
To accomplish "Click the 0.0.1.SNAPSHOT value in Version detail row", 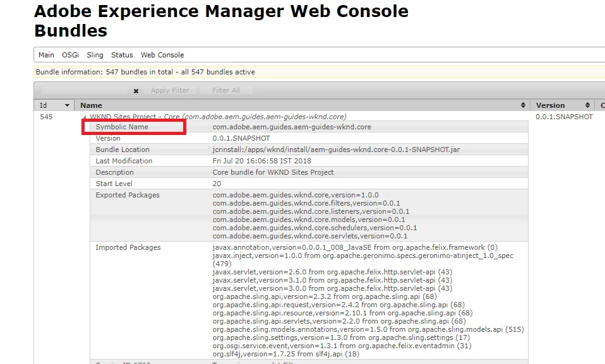I will [x=241, y=138].
